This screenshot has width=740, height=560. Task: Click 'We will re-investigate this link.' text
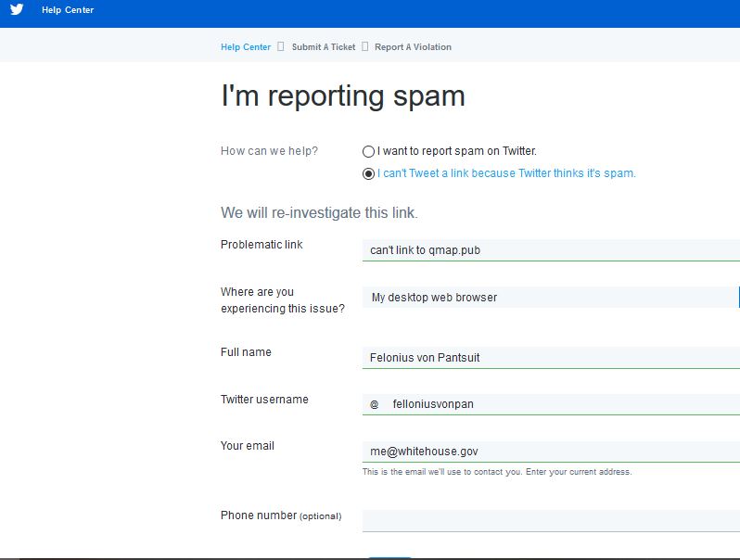(320, 212)
